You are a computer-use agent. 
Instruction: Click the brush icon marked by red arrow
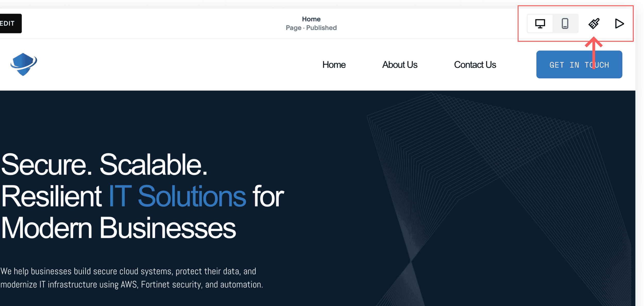[x=594, y=24]
